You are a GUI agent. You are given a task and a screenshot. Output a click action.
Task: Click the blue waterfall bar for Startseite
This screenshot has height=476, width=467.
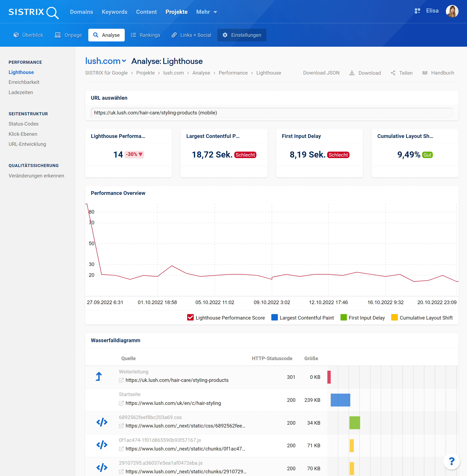(x=340, y=400)
